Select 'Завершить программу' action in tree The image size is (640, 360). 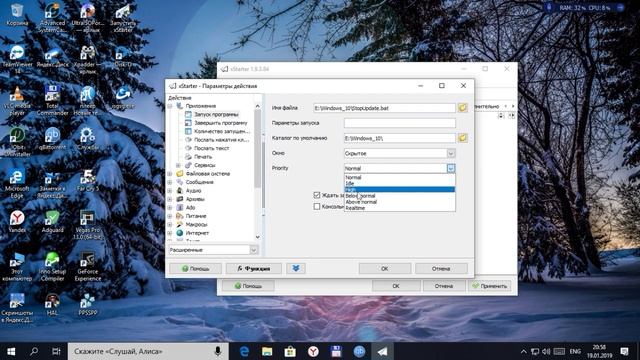tap(221, 123)
